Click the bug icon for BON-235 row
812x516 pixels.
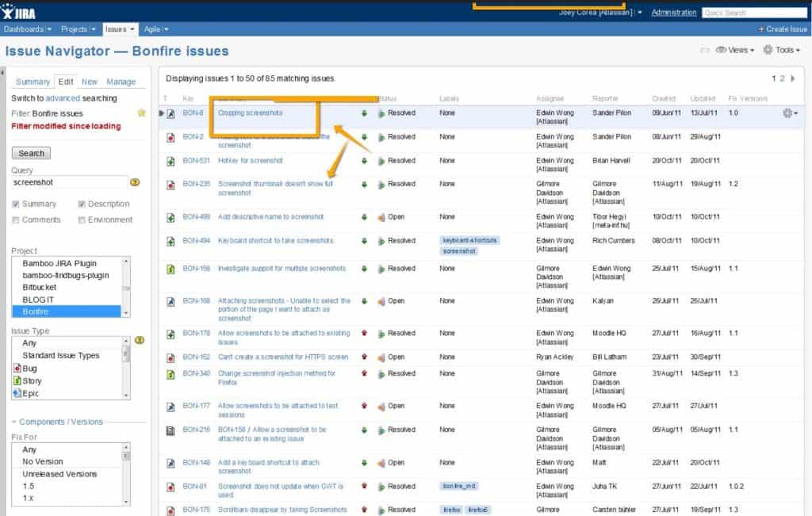pos(170,185)
